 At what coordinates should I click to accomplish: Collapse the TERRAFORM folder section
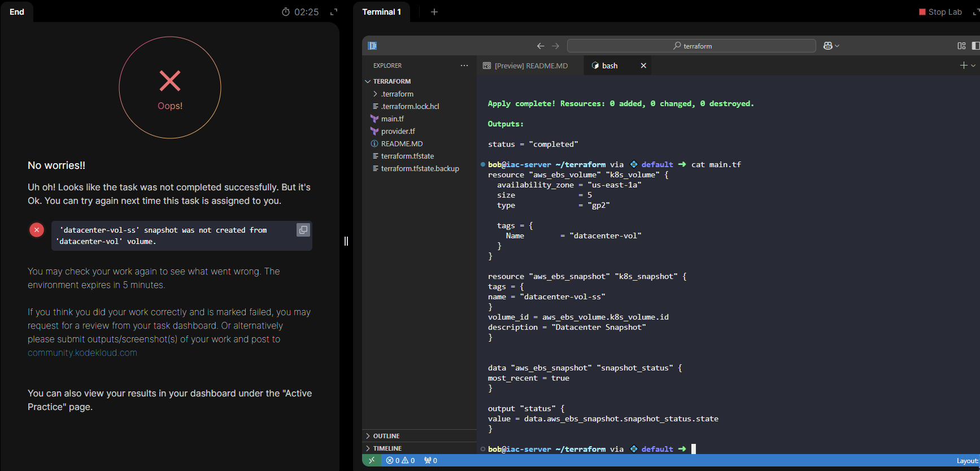[391, 81]
